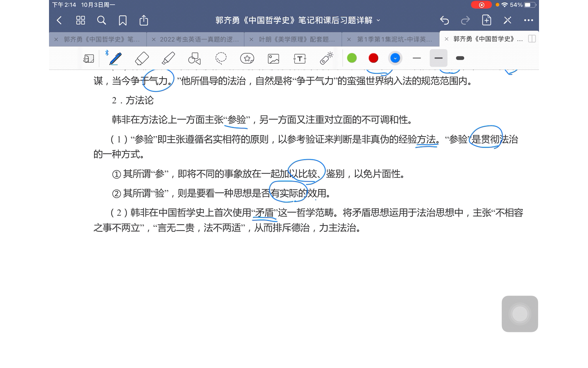The width and height of the screenshot is (588, 368).
Task: Open the more options ellipsis menu
Action: [x=528, y=20]
